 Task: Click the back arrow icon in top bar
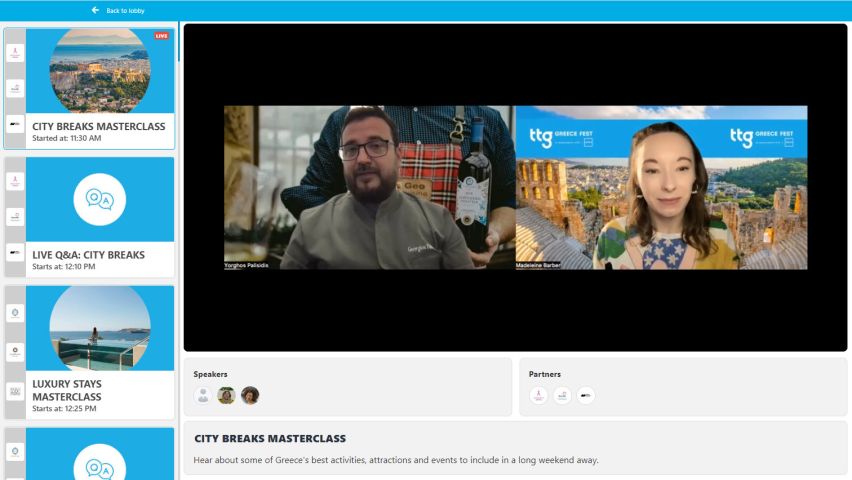(95, 10)
